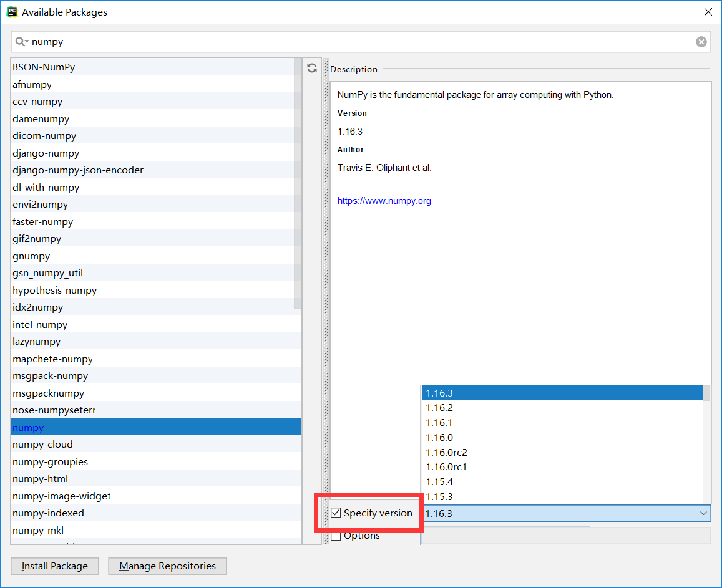This screenshot has width=722, height=588.
Task: Select numpy-mkl package
Action: tap(156, 530)
